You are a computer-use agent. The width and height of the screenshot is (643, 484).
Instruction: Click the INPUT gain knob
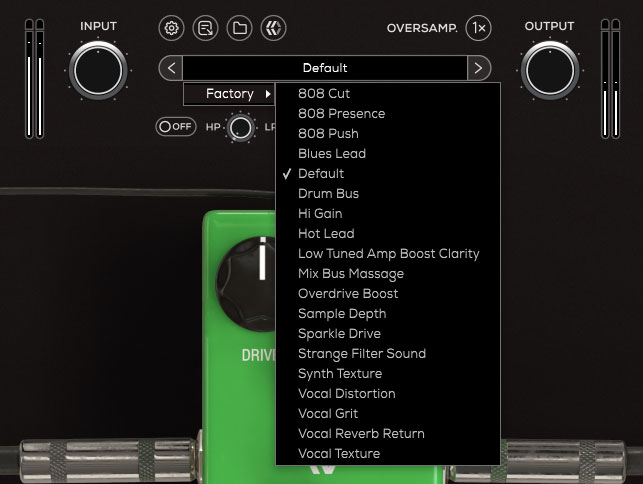98,70
